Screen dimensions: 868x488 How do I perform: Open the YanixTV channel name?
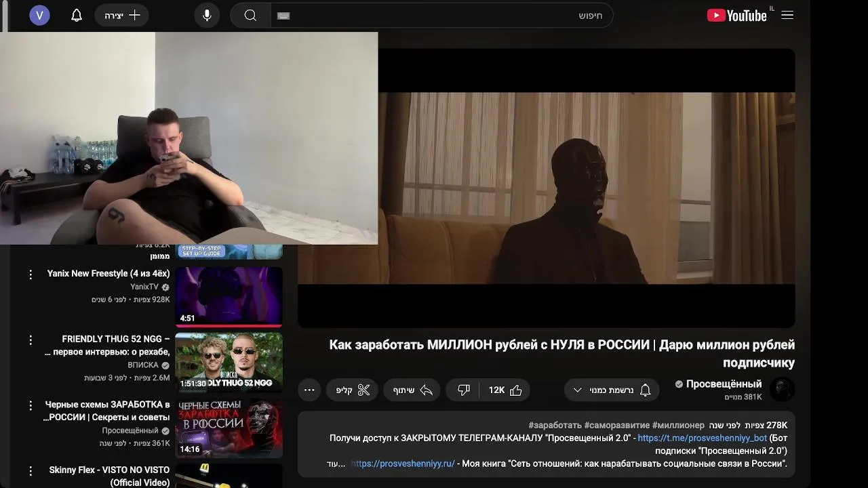tap(144, 287)
